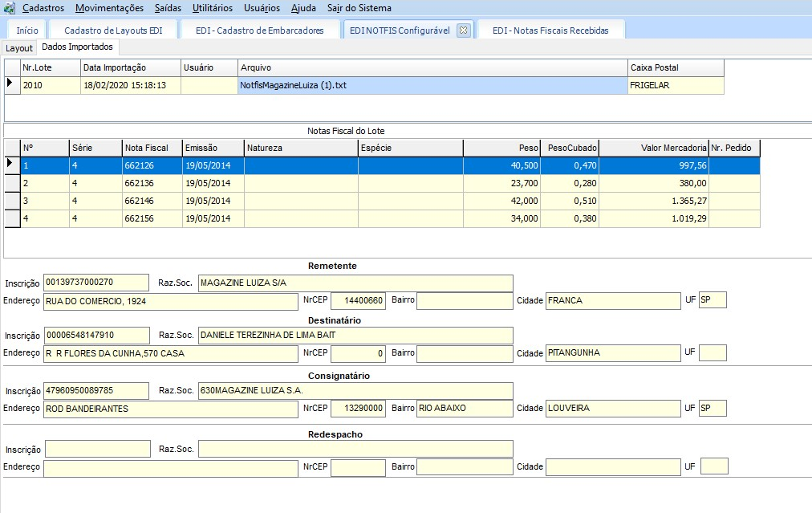Click the empty Redespacho Inscrição field
812x513 pixels.
click(97, 449)
